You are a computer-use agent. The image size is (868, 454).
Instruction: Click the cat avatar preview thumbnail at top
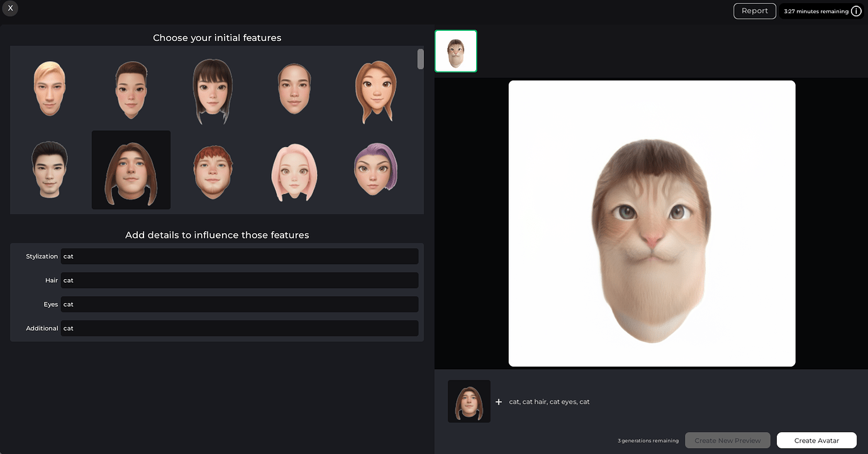(x=455, y=50)
